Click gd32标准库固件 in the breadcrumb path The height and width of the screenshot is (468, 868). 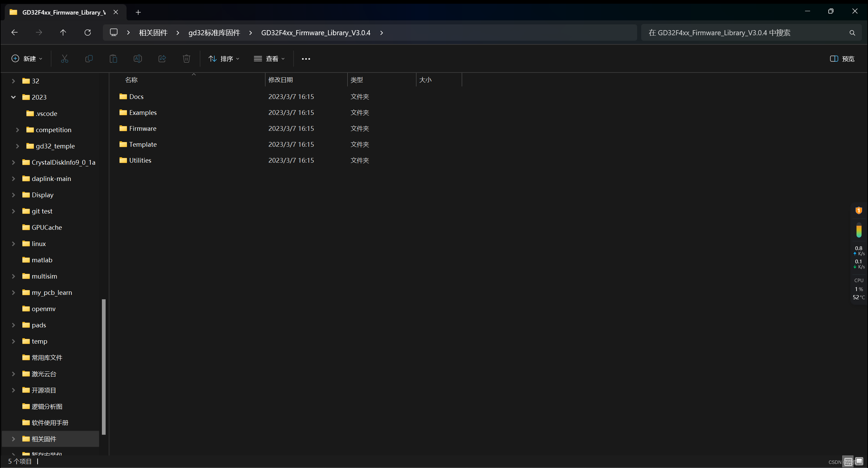pos(214,33)
